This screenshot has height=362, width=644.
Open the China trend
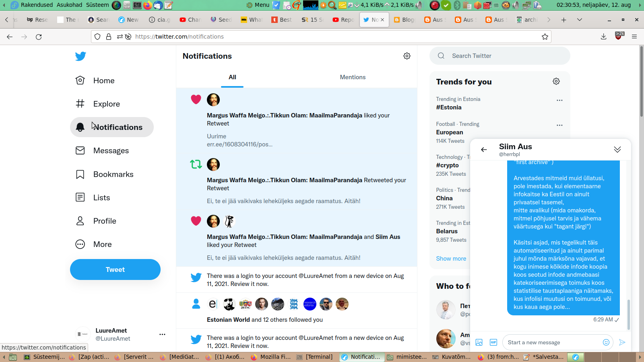[x=444, y=198]
